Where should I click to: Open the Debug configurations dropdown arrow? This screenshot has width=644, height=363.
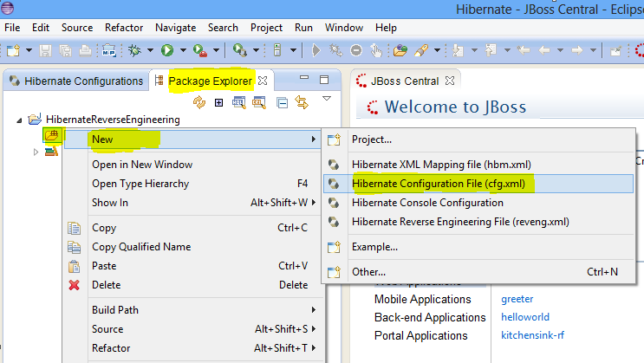150,50
